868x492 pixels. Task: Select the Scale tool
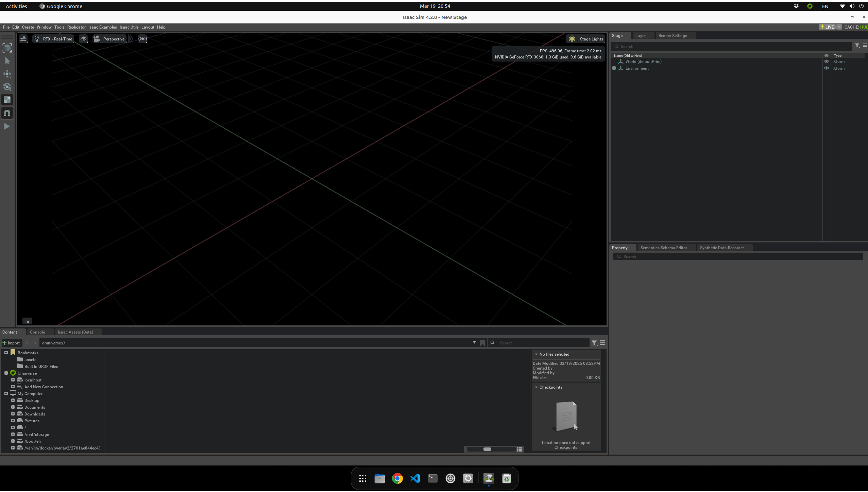click(7, 100)
